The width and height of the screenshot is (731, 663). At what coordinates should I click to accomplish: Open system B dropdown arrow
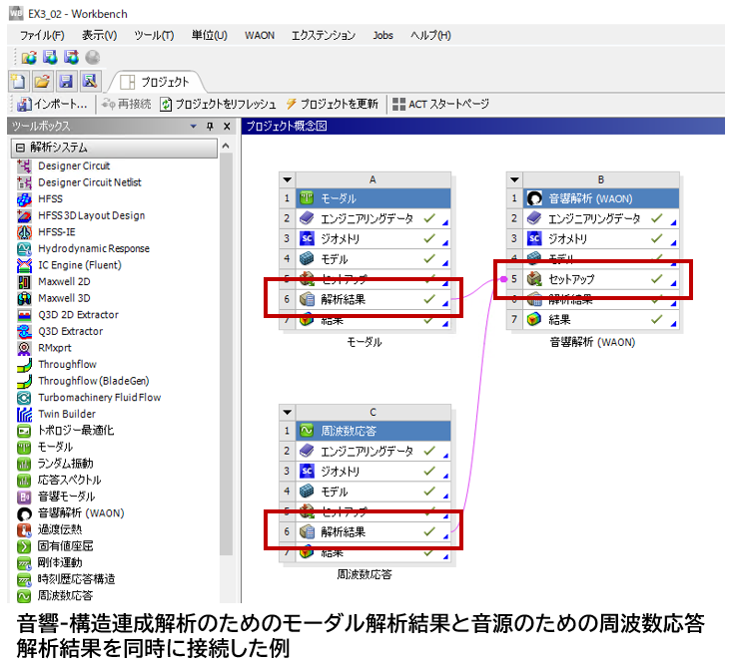coord(514,180)
